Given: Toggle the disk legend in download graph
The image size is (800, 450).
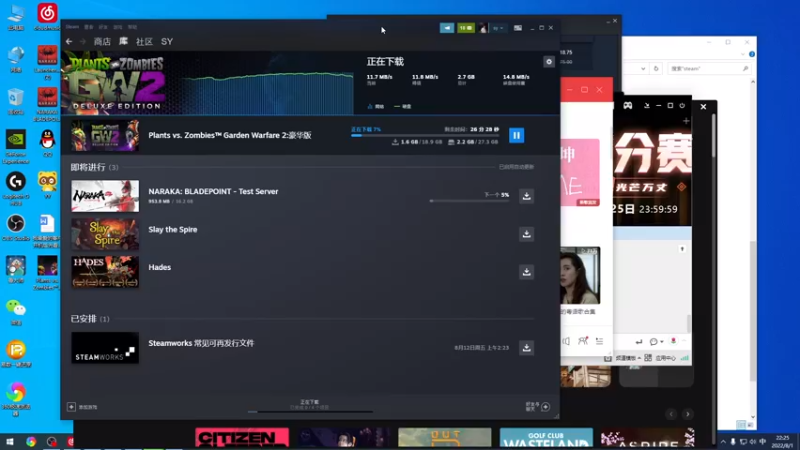Looking at the screenshot, I should (x=403, y=107).
